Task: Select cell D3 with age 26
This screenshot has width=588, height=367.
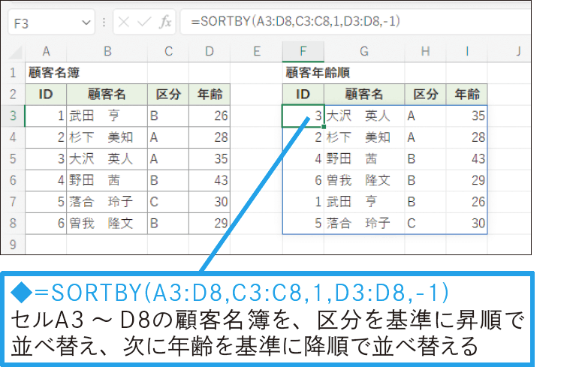Action: point(210,116)
